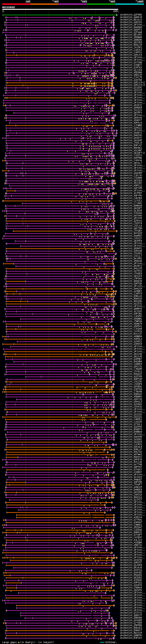Click the red 20% identity legend segment
The height and width of the screenshot is (644, 146).
point(16,4)
